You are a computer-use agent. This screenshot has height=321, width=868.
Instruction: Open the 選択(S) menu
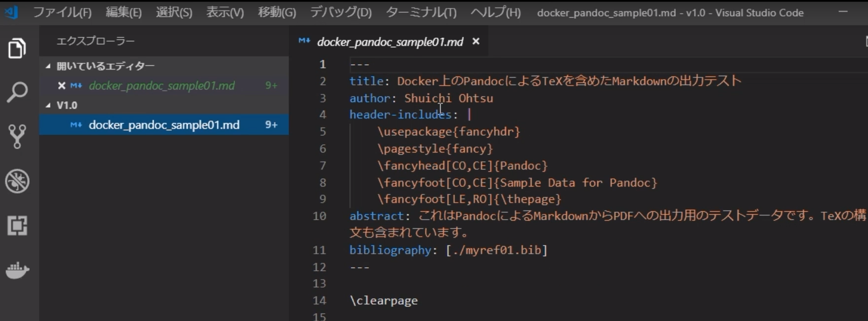(174, 12)
